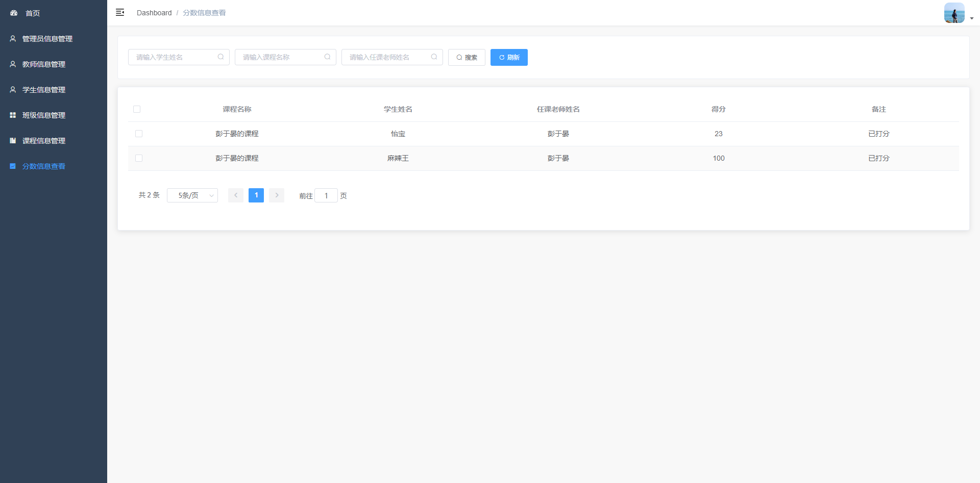
Task: Open the 5条/页 page size dropdown
Action: point(192,195)
